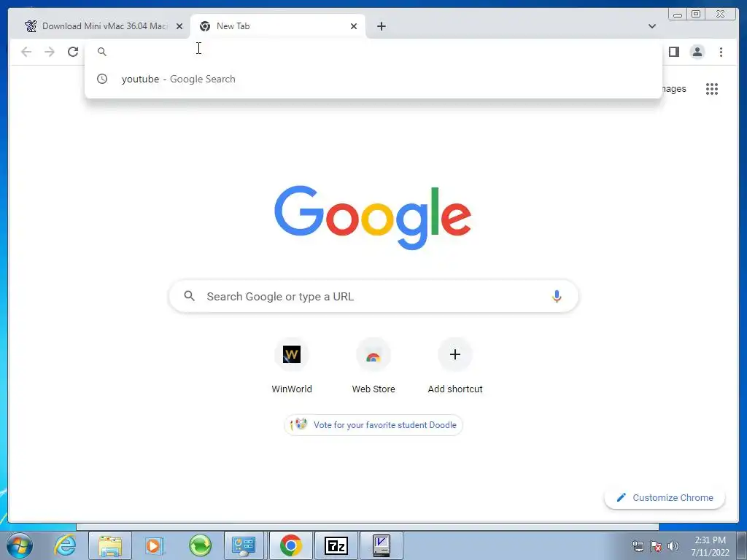Screen dimensions: 747x560
Task: Open Windows Explorer folder in taskbar
Action: coord(110,545)
